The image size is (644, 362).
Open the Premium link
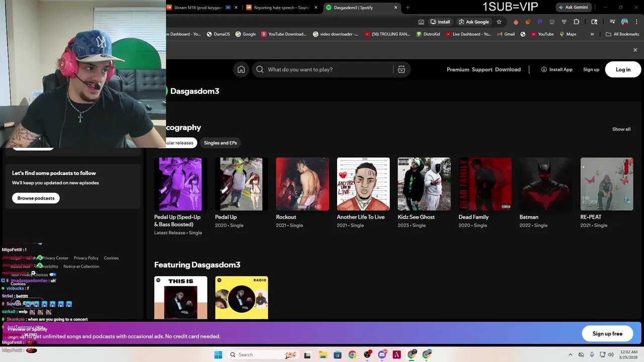click(458, 69)
